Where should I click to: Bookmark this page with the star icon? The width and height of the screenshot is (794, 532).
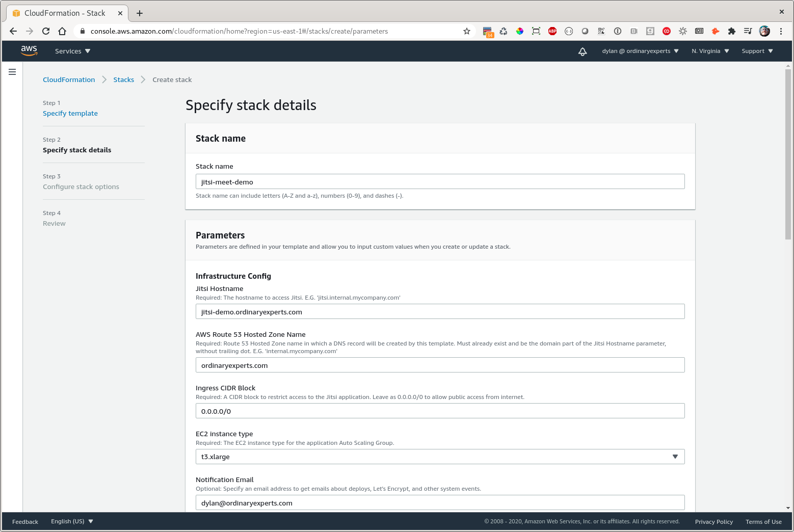[466, 31]
